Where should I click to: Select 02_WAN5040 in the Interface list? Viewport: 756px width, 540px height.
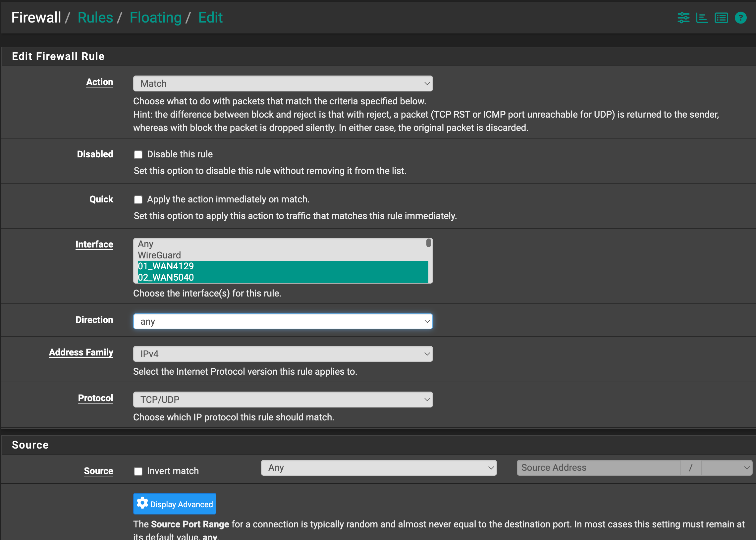coord(166,277)
